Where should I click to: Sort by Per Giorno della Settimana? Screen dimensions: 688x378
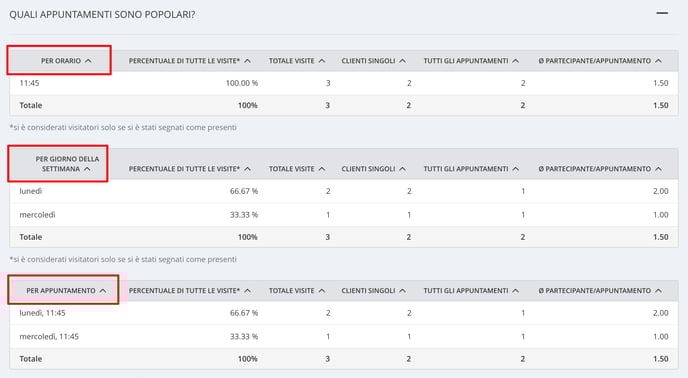pos(67,164)
